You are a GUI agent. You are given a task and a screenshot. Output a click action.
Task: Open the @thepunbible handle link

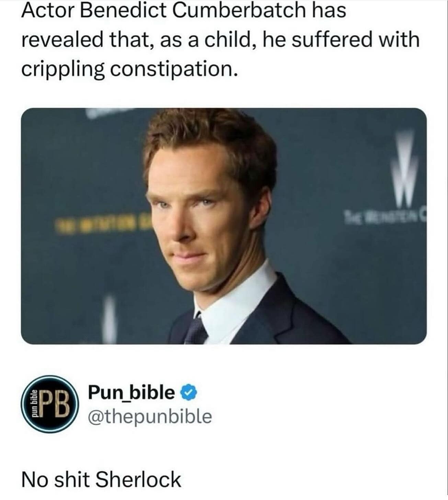coord(150,417)
